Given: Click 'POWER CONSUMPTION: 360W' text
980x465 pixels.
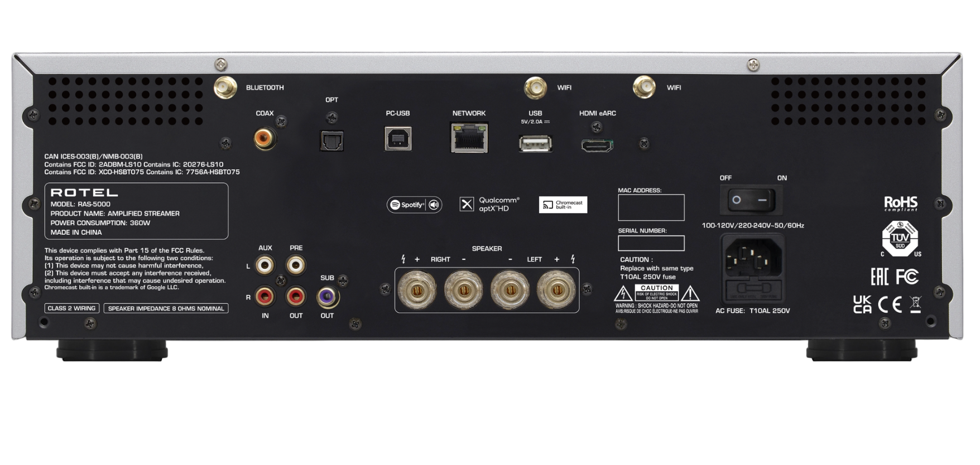Looking at the screenshot, I should pyautogui.click(x=100, y=223).
